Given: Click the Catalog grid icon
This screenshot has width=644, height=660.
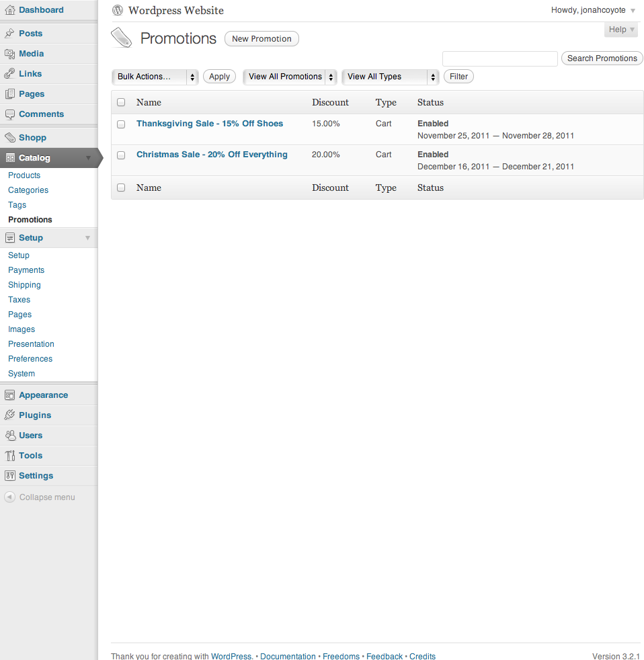Looking at the screenshot, I should point(9,158).
